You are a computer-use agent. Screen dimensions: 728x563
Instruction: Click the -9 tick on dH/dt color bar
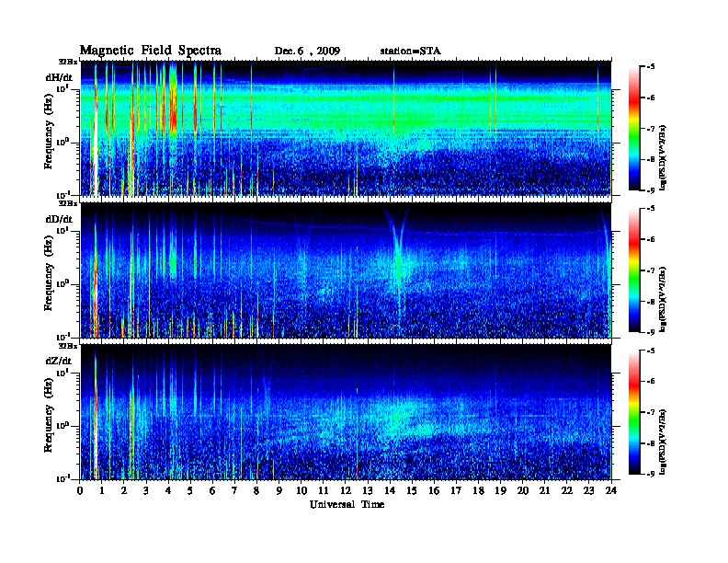click(x=652, y=190)
